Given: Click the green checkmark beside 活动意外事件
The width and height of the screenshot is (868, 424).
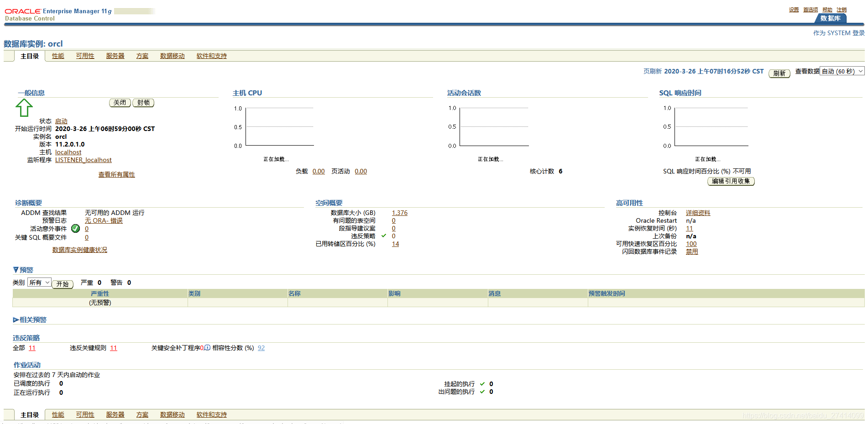Looking at the screenshot, I should (x=76, y=229).
